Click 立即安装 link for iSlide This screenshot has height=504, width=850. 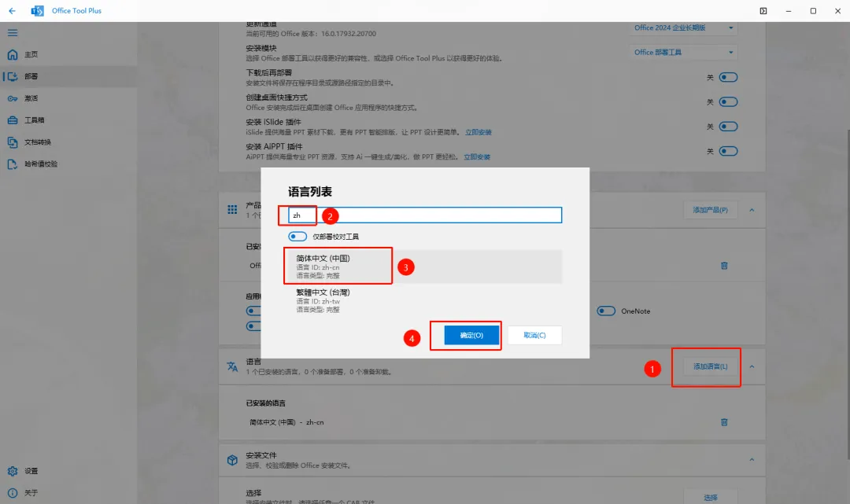coord(479,132)
